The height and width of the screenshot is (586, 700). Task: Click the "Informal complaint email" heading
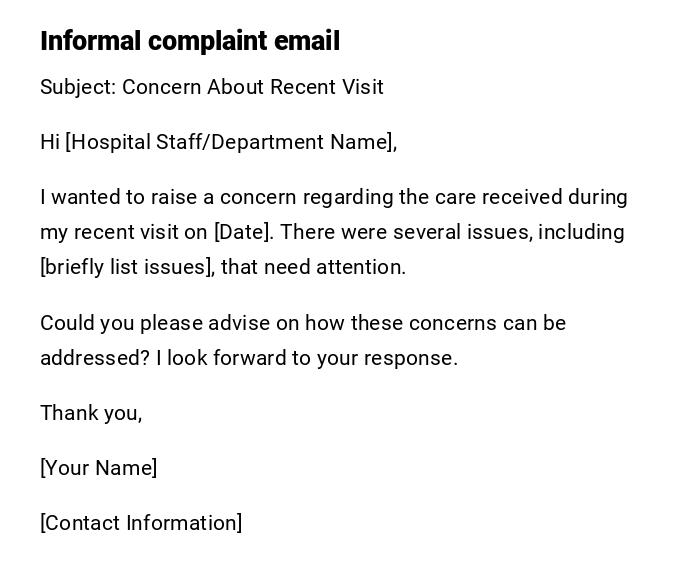pyautogui.click(x=190, y=41)
